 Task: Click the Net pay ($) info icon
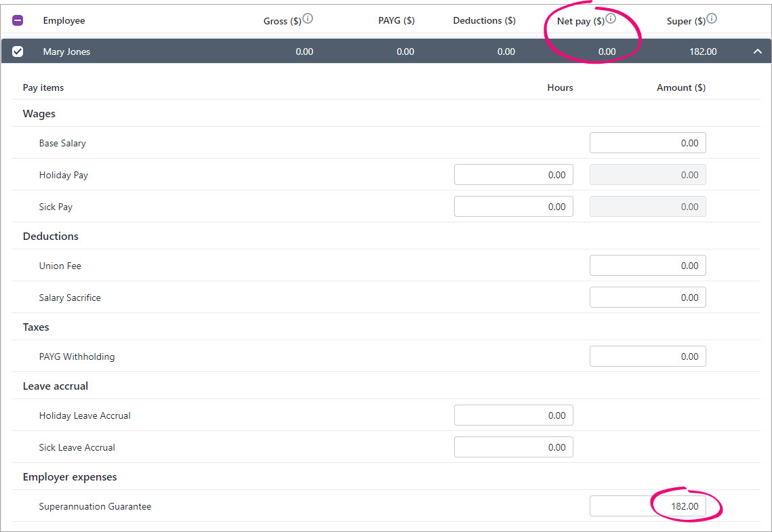(611, 19)
